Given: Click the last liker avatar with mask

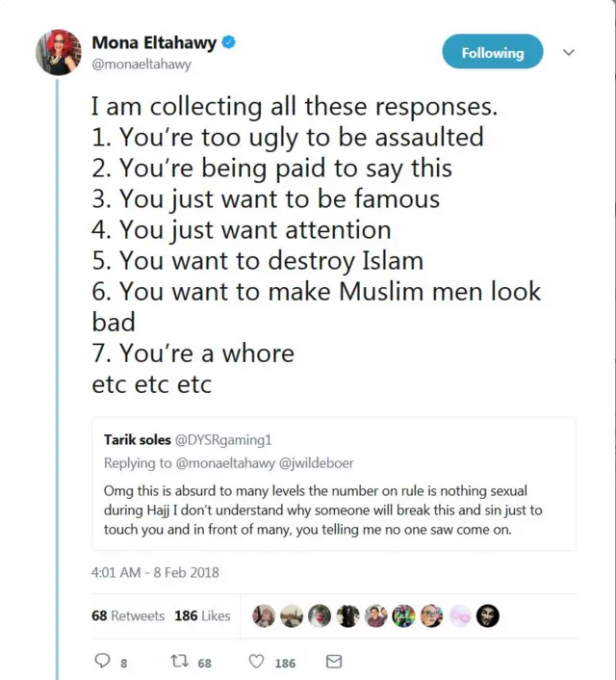Looking at the screenshot, I should [488, 615].
